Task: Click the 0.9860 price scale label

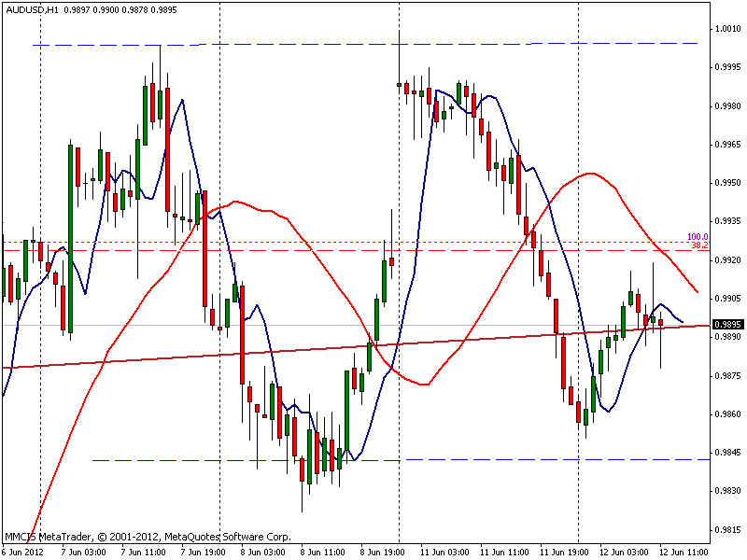Action: coord(727,413)
